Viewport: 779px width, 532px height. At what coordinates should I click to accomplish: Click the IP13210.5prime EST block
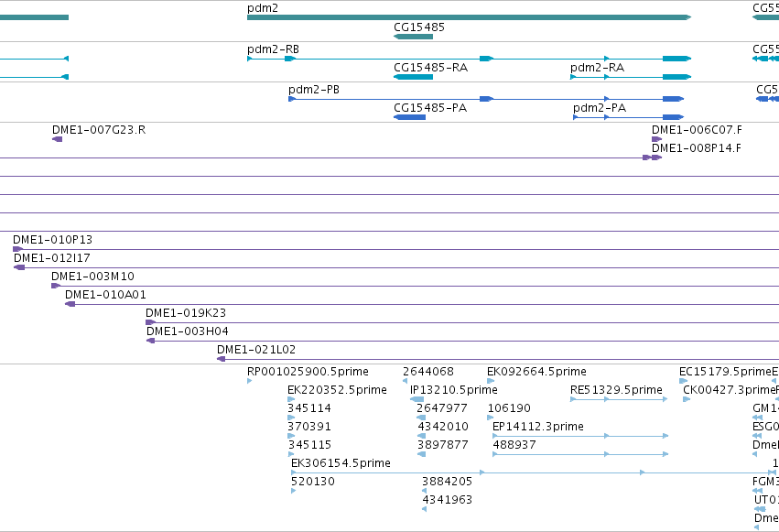coord(417,399)
